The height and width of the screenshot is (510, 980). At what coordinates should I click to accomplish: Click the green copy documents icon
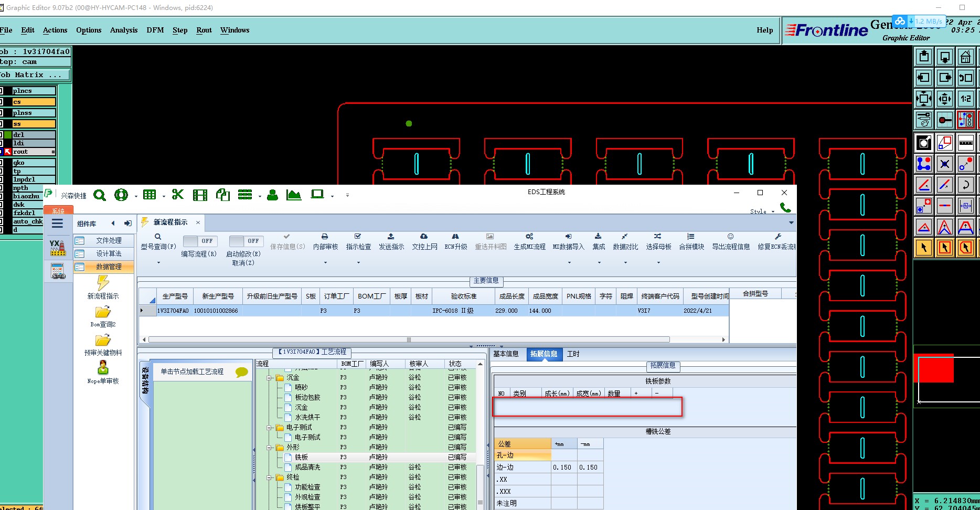(223, 195)
